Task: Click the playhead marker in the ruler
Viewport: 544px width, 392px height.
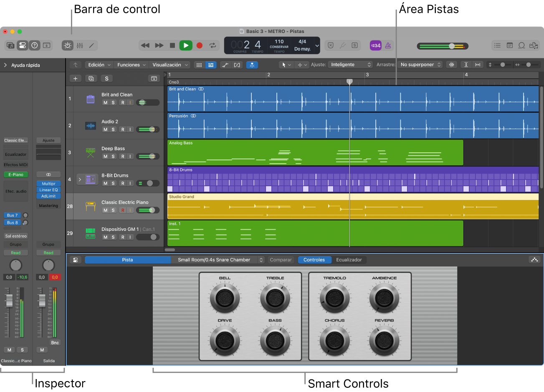Action: 350,82
